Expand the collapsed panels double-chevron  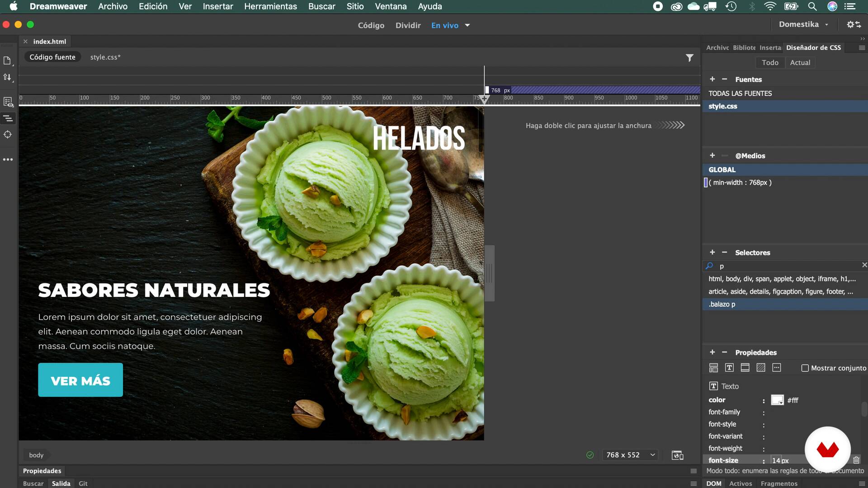[863, 39]
